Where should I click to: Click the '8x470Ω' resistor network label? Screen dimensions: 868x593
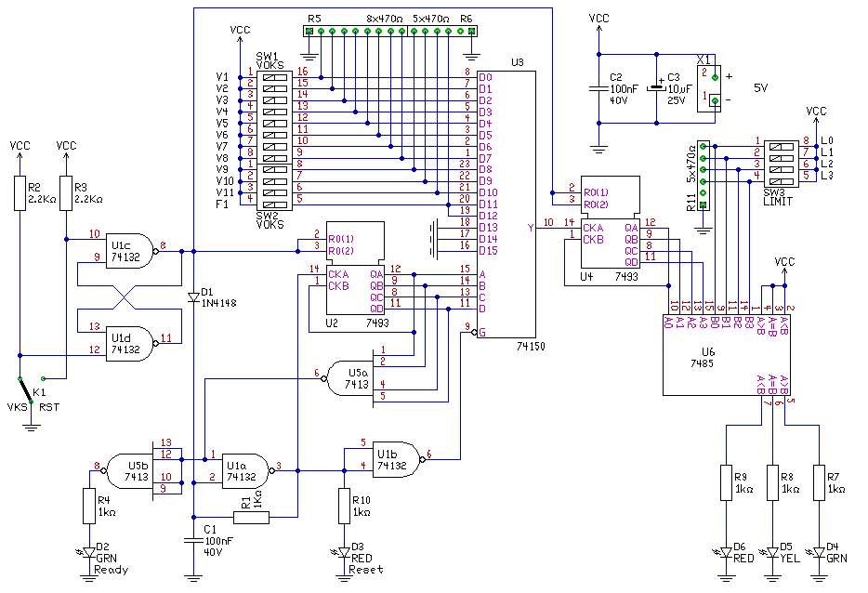[384, 19]
